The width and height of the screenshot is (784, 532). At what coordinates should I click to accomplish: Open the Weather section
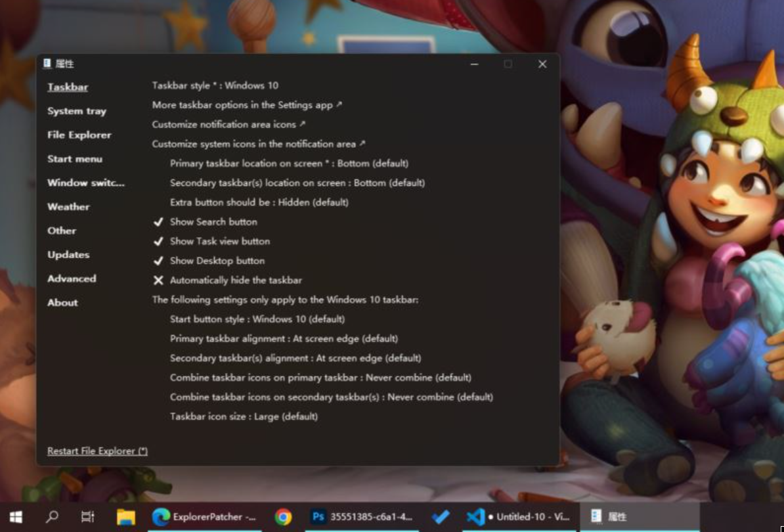pyautogui.click(x=68, y=207)
